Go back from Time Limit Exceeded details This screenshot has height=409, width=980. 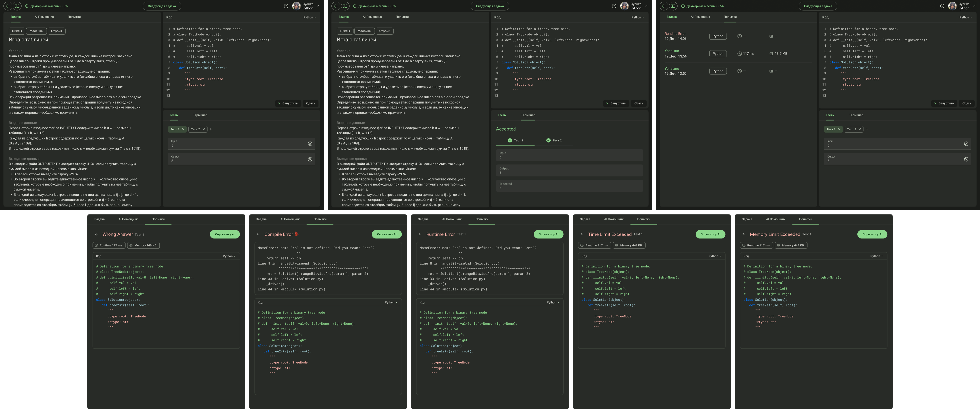582,234
